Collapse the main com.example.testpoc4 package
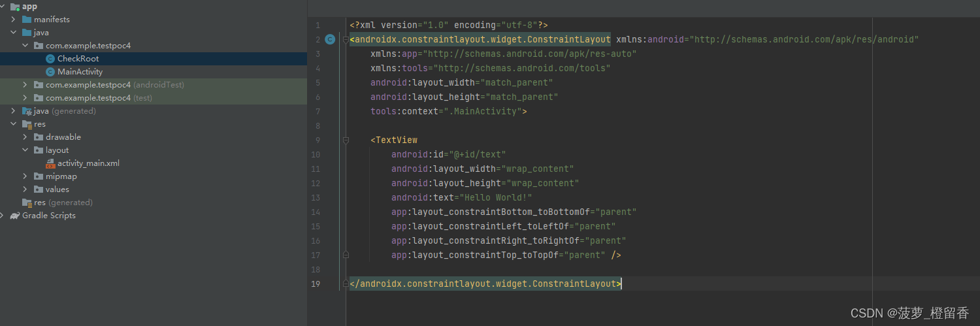The width and height of the screenshot is (980, 326). tap(25, 46)
